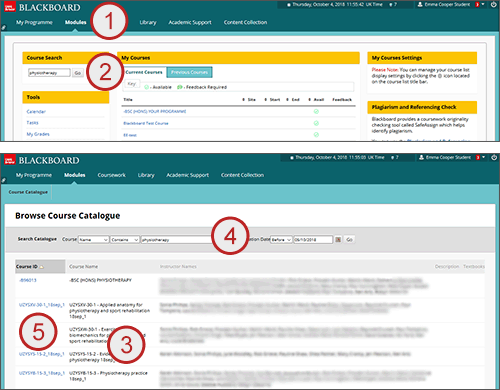Switch to Current Courses tab
Image resolution: width=500 pixels, height=390 pixels.
point(144,72)
